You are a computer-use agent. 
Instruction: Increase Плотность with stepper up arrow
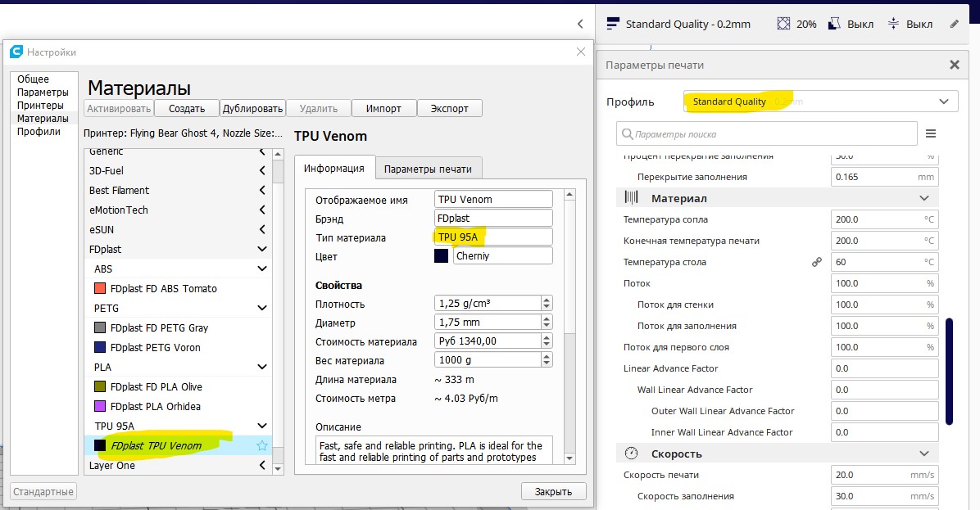(547, 300)
